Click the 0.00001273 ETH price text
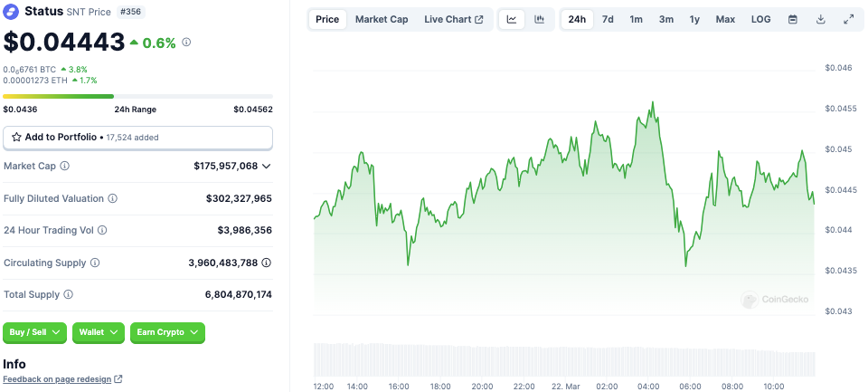868x392 pixels. (35, 81)
